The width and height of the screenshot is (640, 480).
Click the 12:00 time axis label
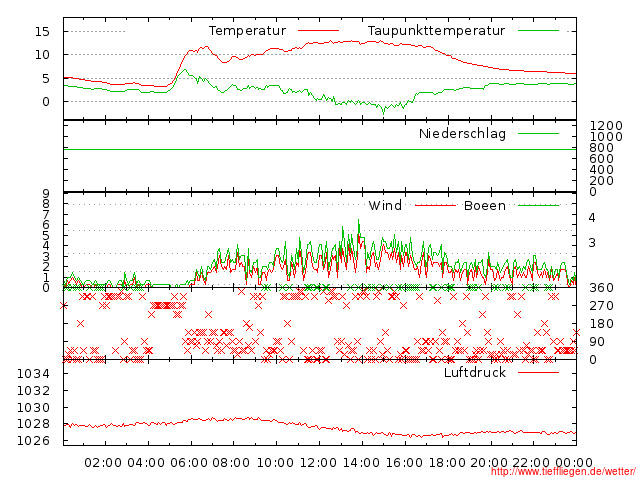[x=318, y=463]
